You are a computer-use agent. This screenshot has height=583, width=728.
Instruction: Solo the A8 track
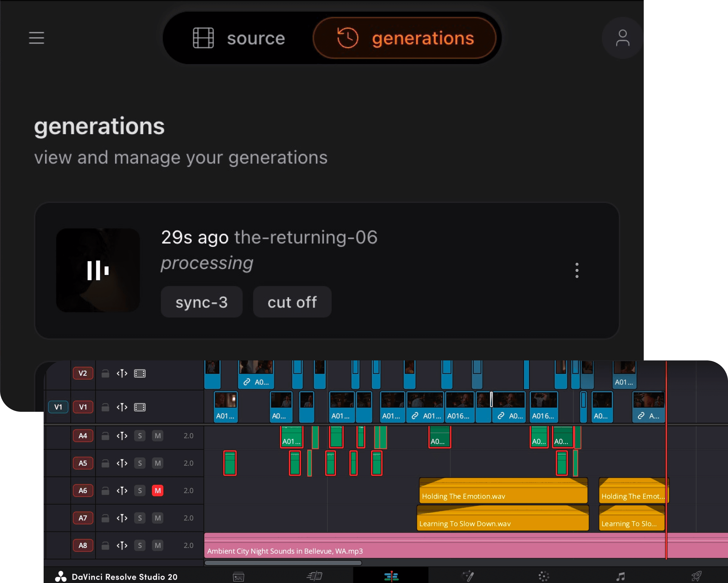click(140, 545)
